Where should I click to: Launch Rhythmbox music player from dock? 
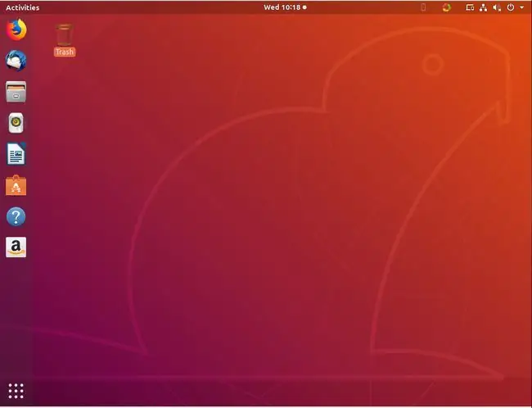(x=16, y=123)
